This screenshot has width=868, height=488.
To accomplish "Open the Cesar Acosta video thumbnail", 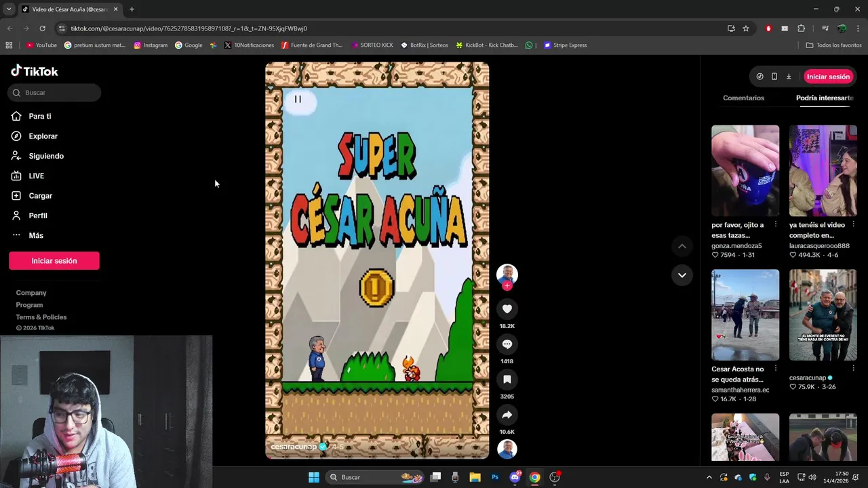I will coord(745,315).
